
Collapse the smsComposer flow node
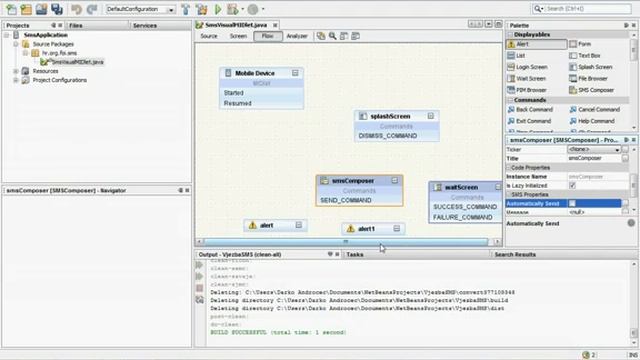pos(395,180)
